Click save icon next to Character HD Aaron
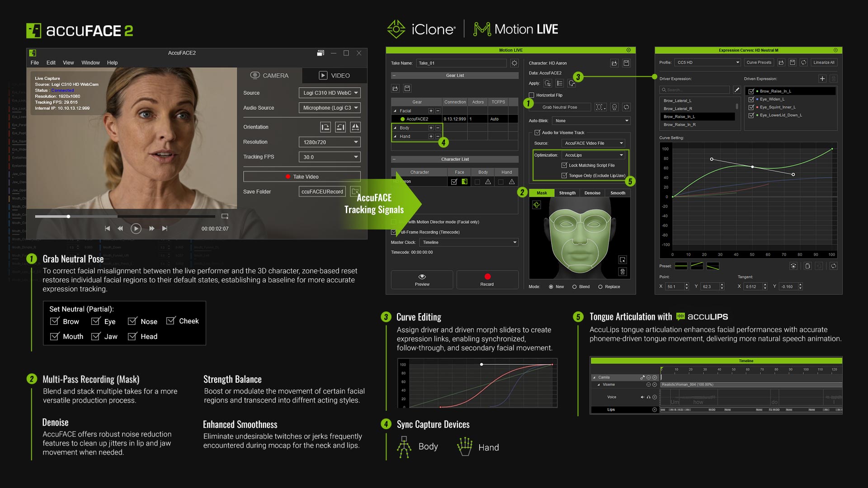Screen dimensions: 868x488 (x=627, y=63)
